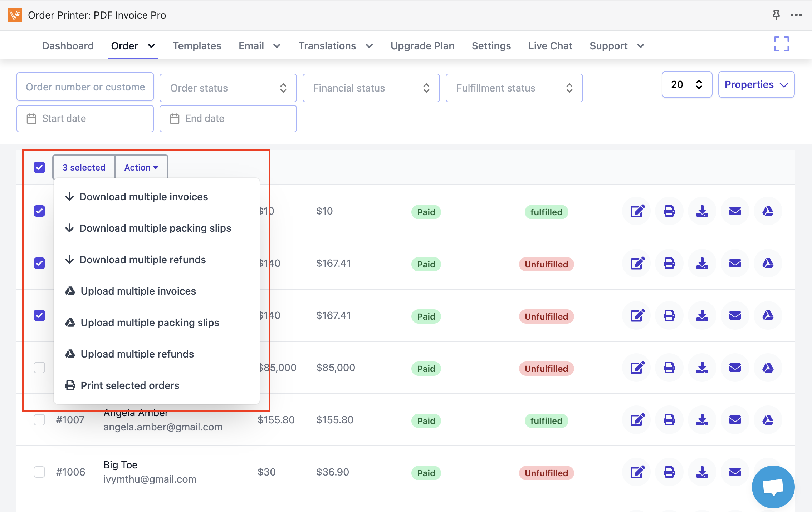Viewport: 812px width, 512px height.
Task: Click the print icon in the first order row
Action: tap(669, 211)
